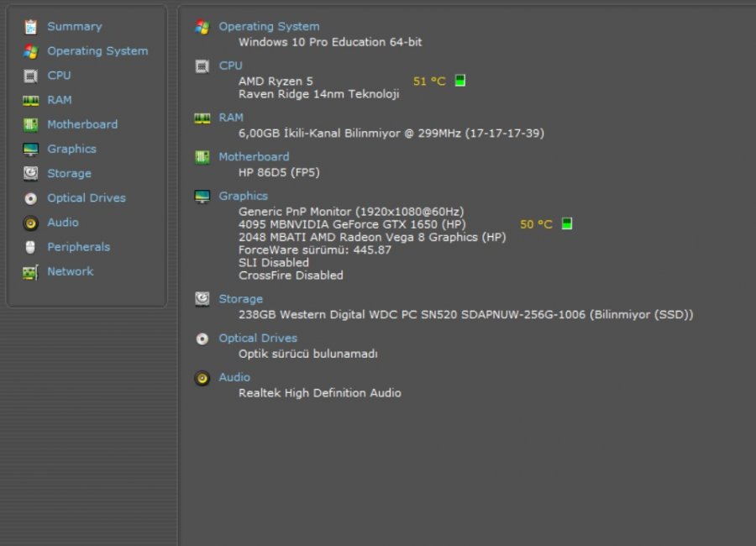Open Optical Drives in the sidebar

point(87,198)
